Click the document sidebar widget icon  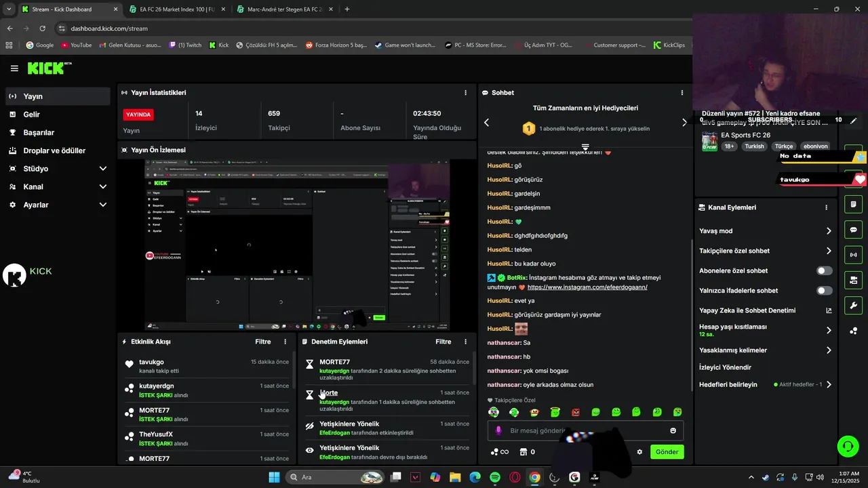[853, 205]
